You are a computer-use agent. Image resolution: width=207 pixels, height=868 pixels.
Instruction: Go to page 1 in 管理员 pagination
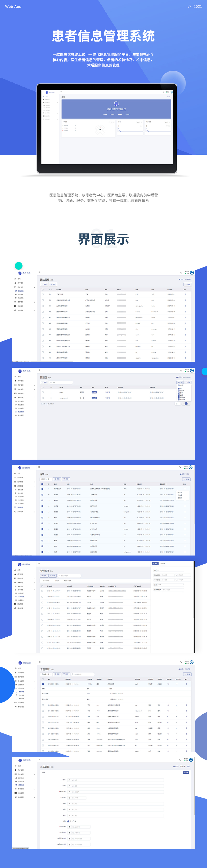186,404
